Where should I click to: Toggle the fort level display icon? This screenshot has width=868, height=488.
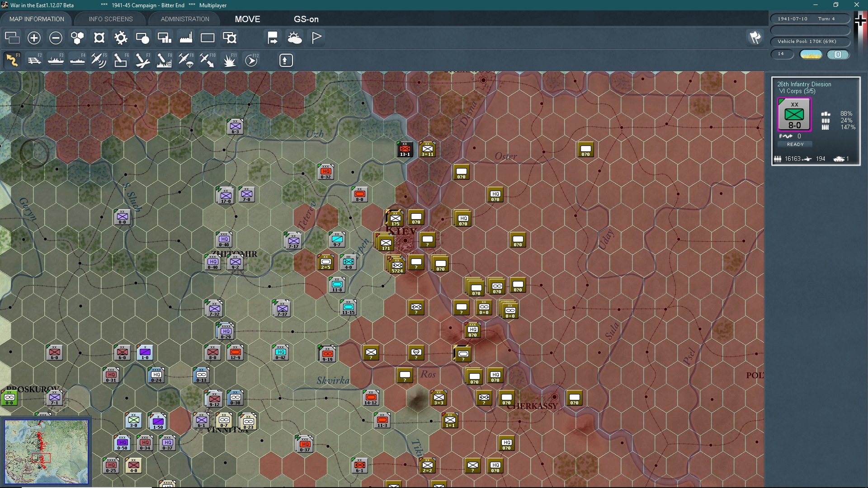(99, 38)
